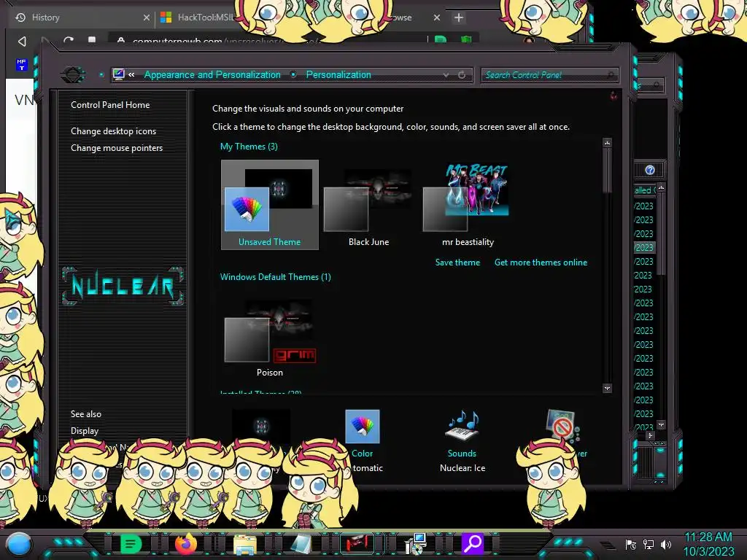747x560 pixels.
Task: Open the purple magnifier app on taskbar
Action: (473, 543)
